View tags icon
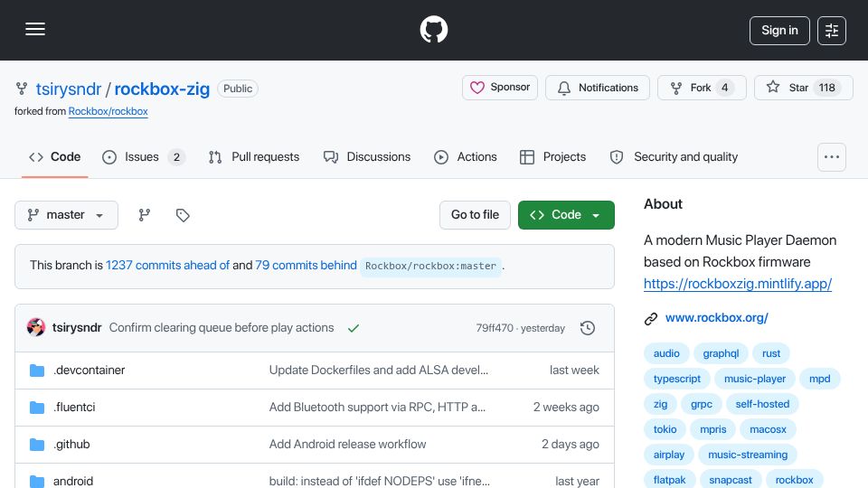 (x=183, y=215)
